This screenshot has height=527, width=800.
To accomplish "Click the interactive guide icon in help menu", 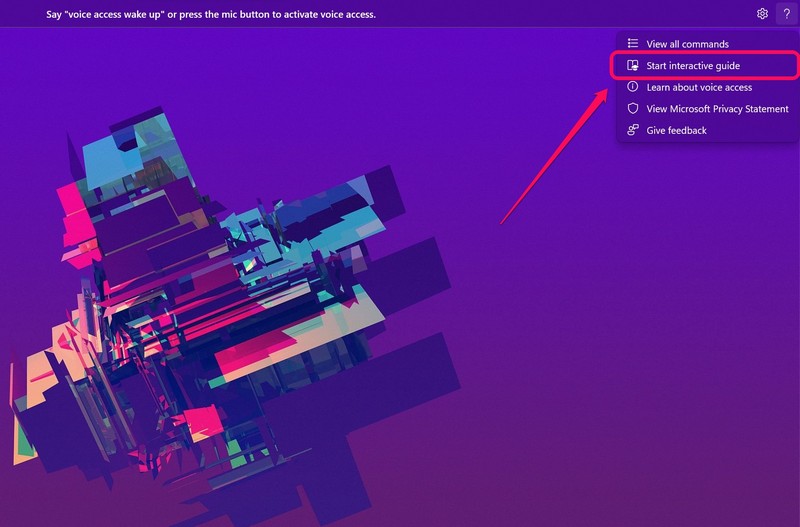I will [632, 66].
